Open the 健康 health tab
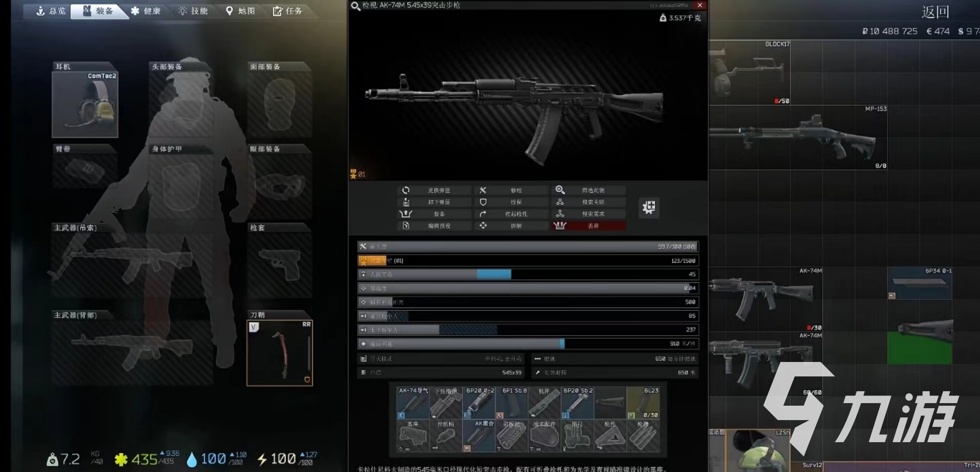The height and width of the screenshot is (472, 980). (x=146, y=11)
